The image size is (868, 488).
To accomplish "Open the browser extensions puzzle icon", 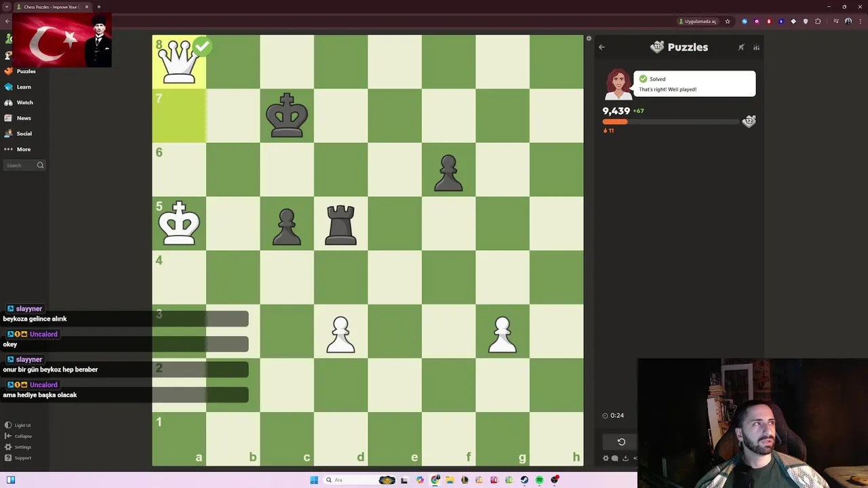I will (818, 22).
